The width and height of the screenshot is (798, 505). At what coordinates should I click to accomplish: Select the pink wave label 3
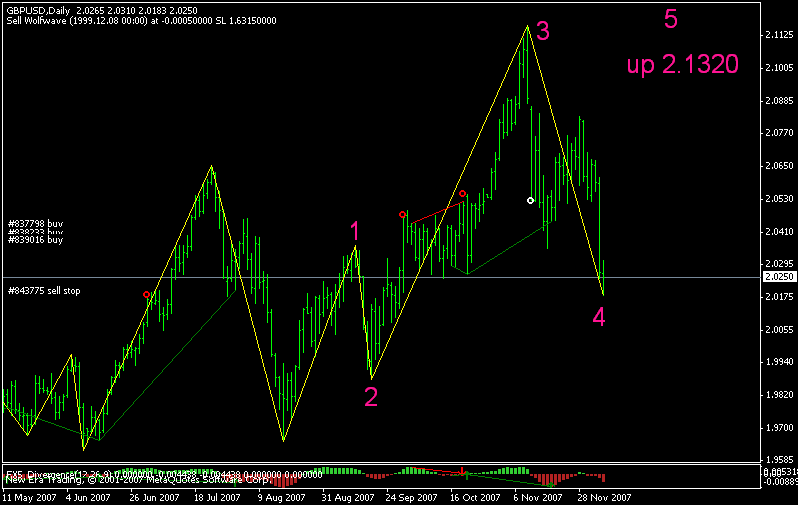tap(543, 31)
